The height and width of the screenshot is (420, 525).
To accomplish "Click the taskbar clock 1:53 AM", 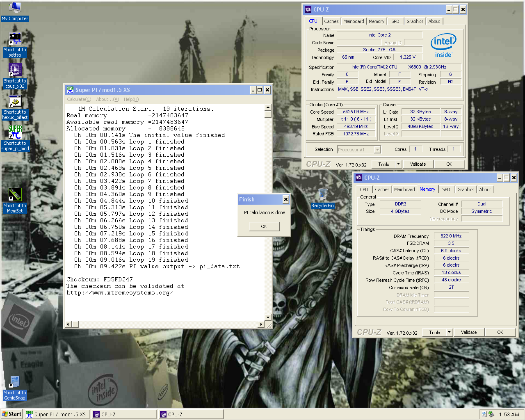I will (x=509, y=414).
